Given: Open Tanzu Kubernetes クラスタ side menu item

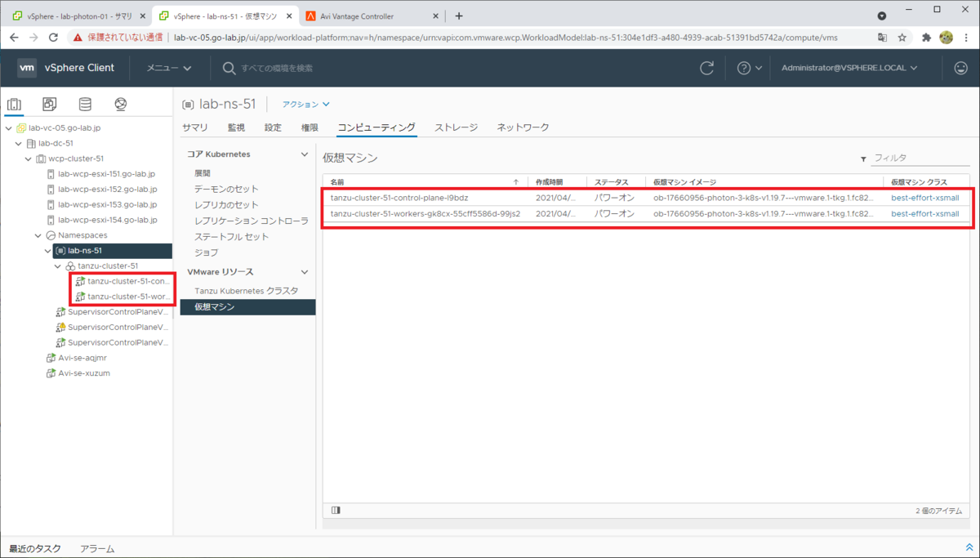Looking at the screenshot, I should click(246, 291).
